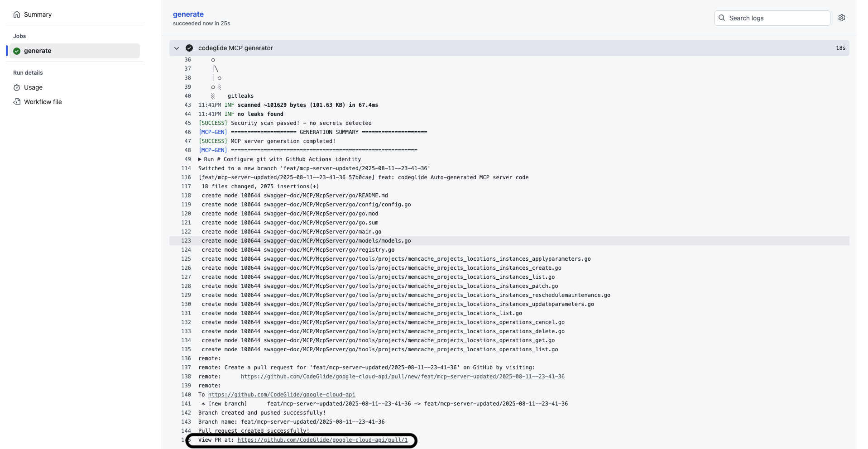868x449 pixels.
Task: Click the go.sum create mode line
Action: pos(290,223)
